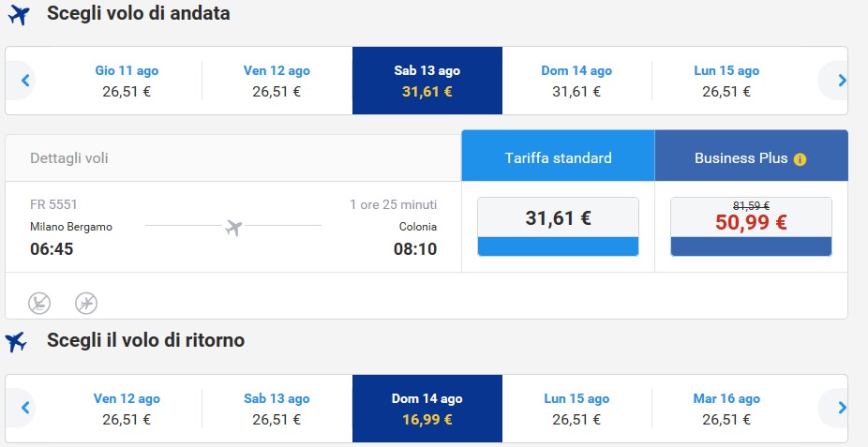Select Dom 14 ago outbound date
The width and height of the screenshot is (868, 447).
coord(576,81)
